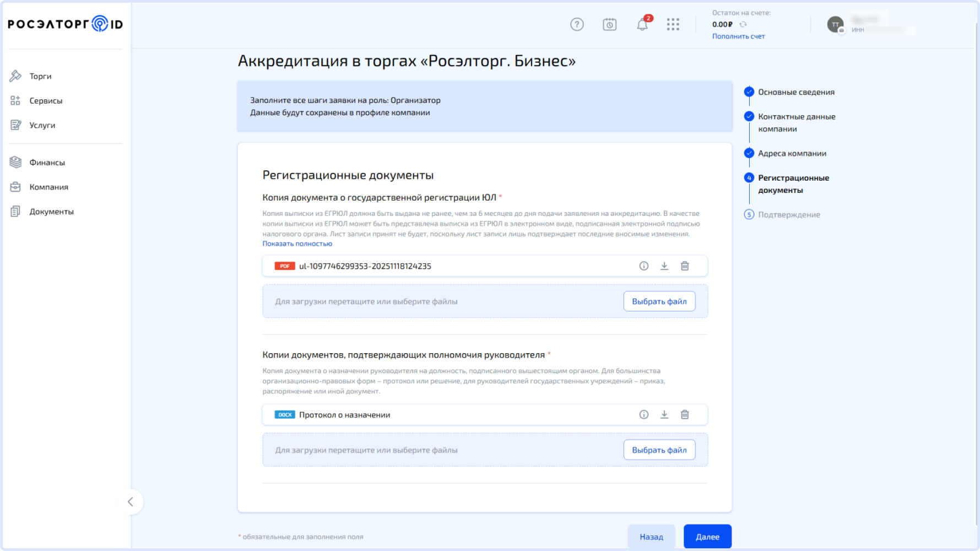Click Пополнить счет link

(738, 36)
